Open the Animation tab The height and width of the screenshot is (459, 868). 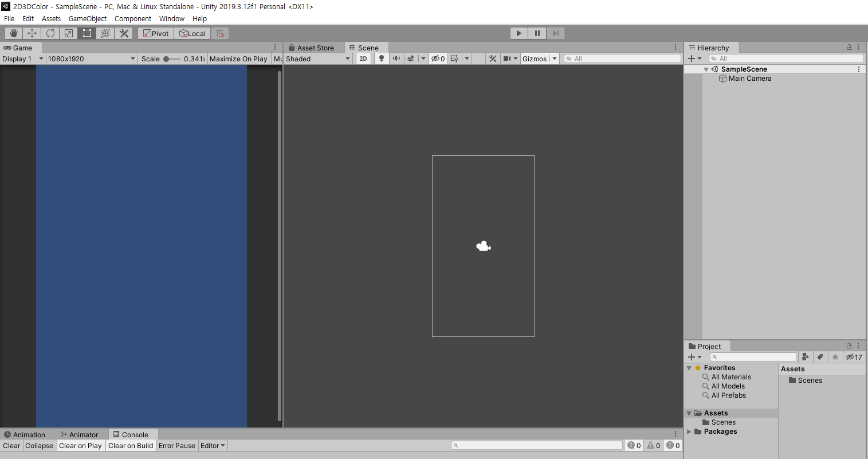(x=25, y=434)
